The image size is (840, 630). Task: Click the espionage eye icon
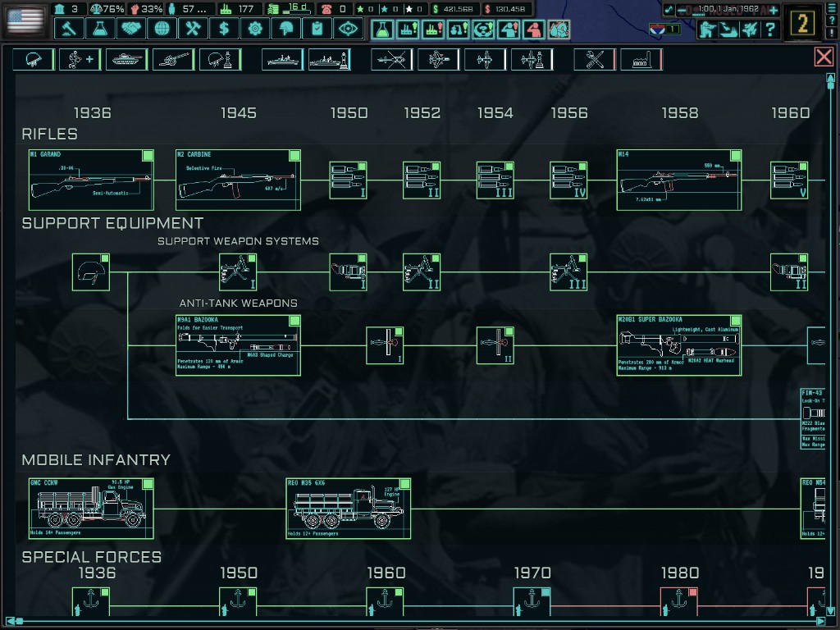349,29
